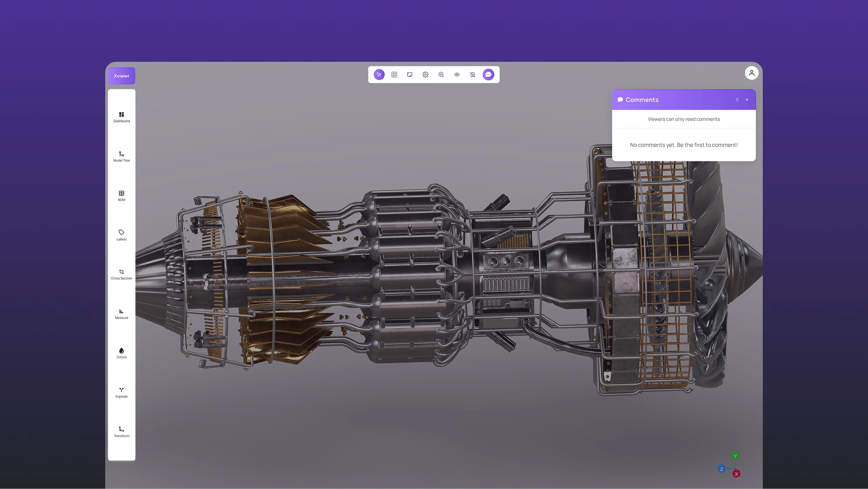Select the Labels tool
This screenshot has width=868, height=489.
click(x=121, y=235)
